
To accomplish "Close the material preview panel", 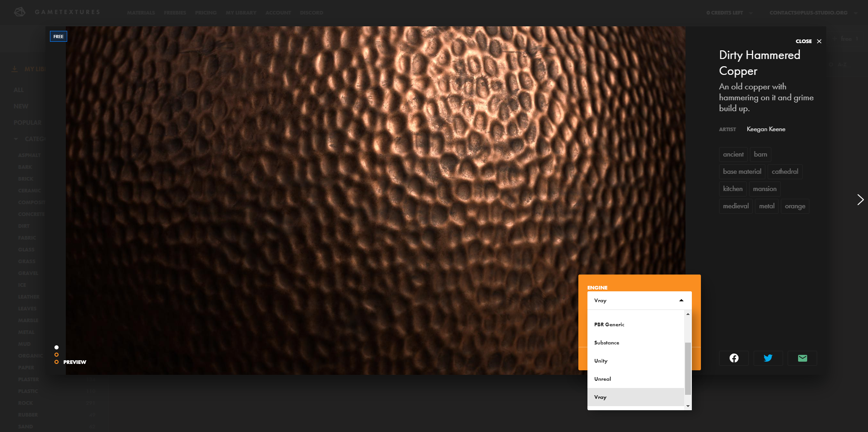I will coord(809,41).
